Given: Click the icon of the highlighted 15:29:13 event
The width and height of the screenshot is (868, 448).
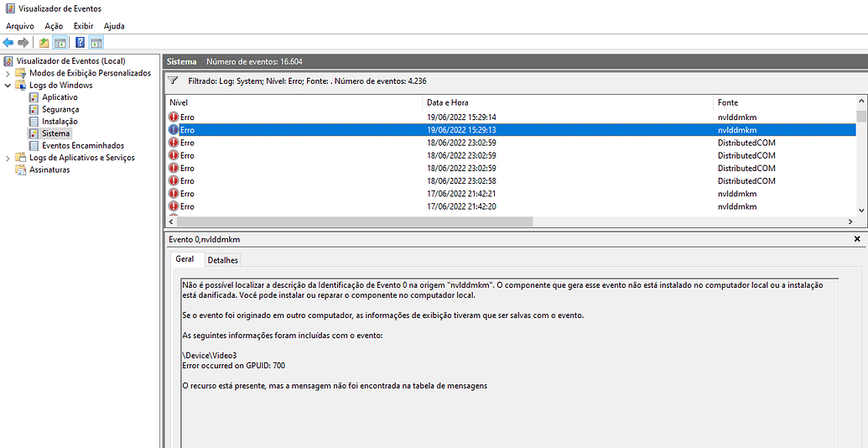Looking at the screenshot, I should tap(174, 130).
